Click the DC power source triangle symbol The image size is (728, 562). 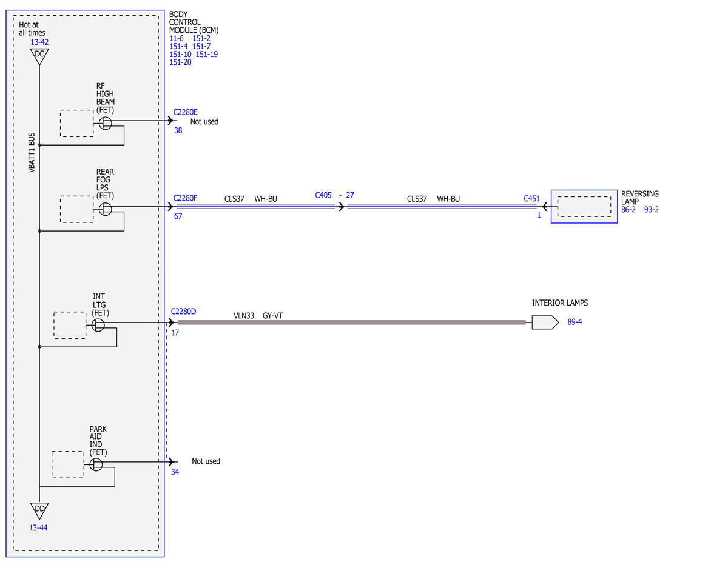(39, 55)
